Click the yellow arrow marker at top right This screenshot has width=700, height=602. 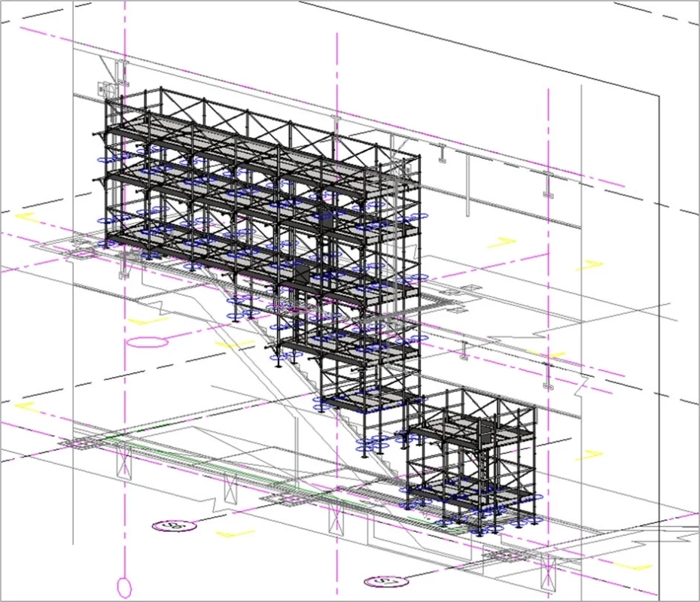[x=501, y=240]
